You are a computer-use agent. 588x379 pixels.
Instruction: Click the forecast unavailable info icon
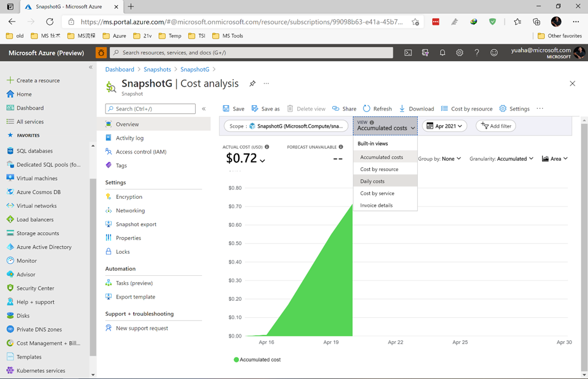(341, 147)
